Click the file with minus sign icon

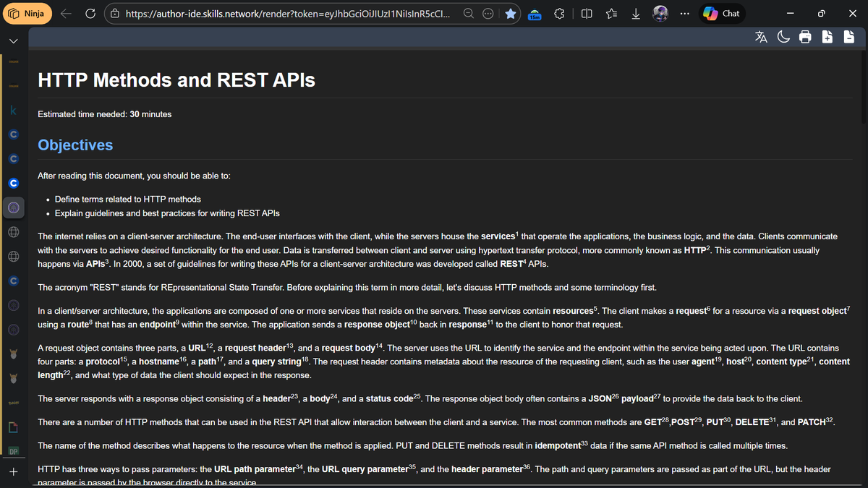(x=849, y=37)
